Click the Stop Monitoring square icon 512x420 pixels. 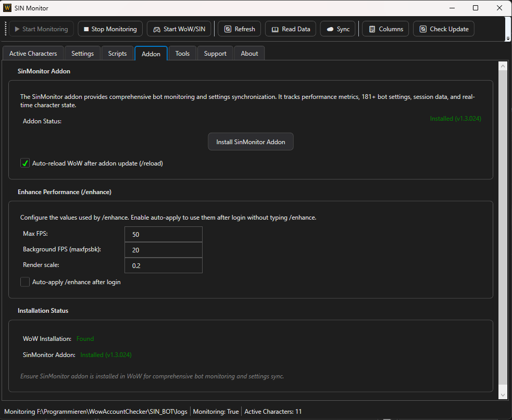[85, 29]
